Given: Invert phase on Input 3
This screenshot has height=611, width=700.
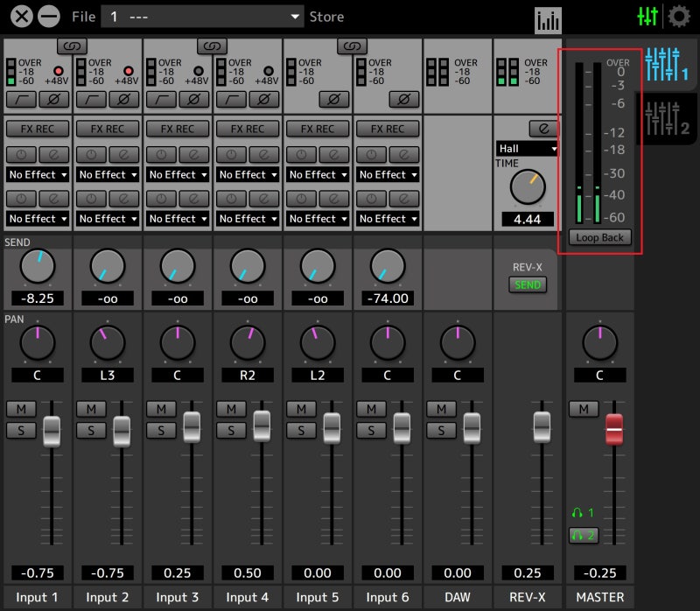Looking at the screenshot, I should coord(193,100).
